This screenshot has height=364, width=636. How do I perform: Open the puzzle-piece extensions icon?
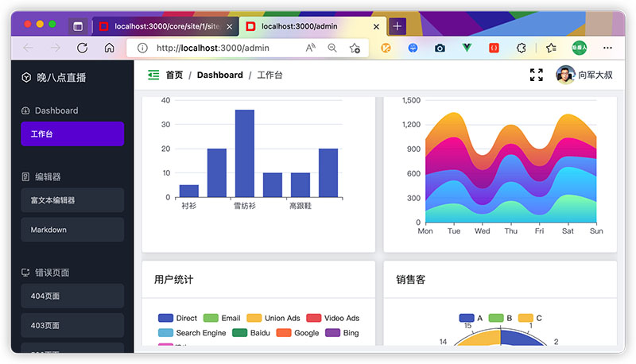[x=522, y=48]
